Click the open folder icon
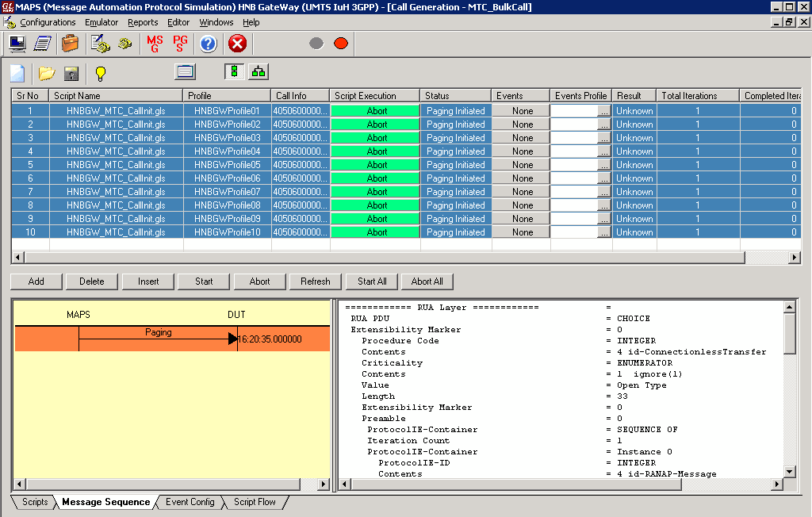 click(46, 73)
